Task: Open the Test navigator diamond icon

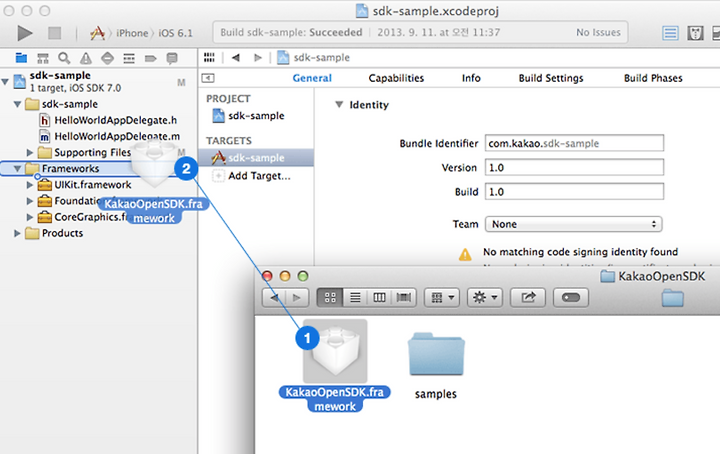Action: tap(107, 58)
